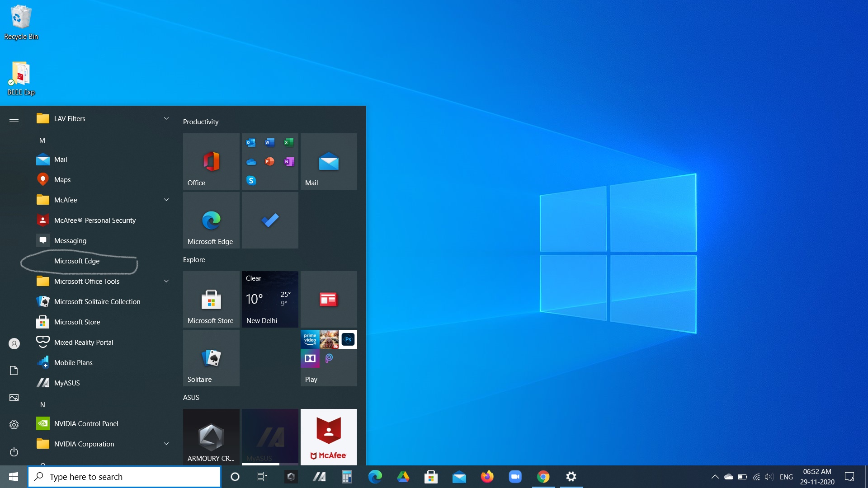Expand NVIDIA Corporation folder chevron

(166, 444)
